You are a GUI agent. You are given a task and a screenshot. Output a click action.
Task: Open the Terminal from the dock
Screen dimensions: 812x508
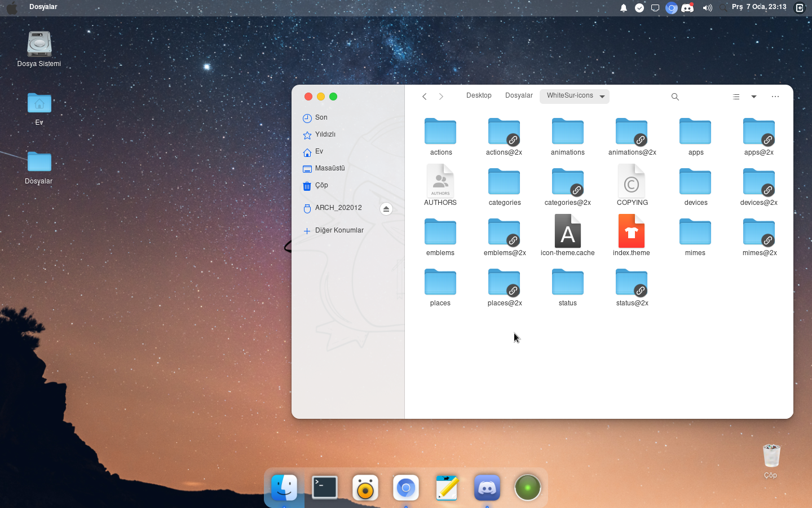coord(325,488)
